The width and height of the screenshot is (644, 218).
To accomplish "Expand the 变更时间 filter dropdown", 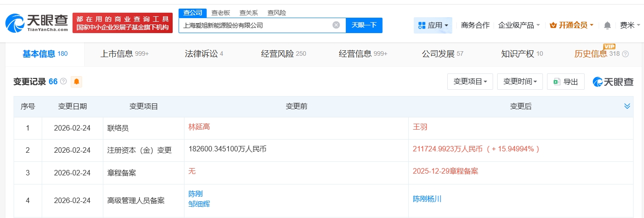I will click(519, 82).
